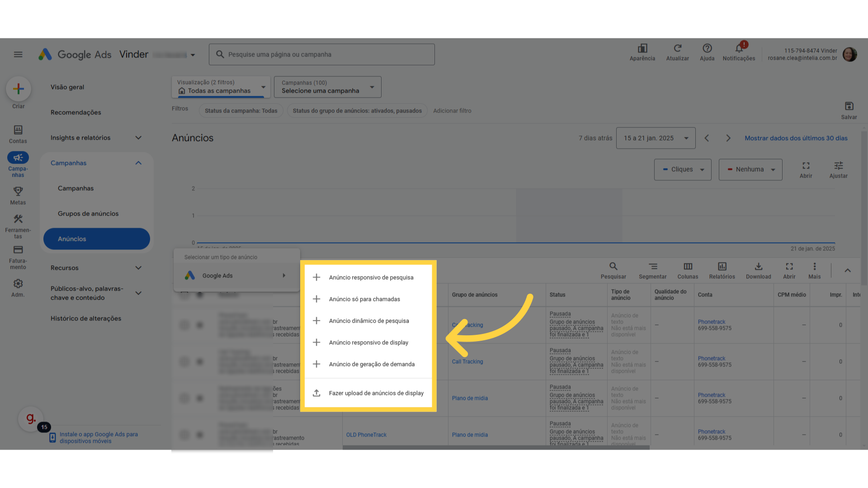Collapse the Campanhas section
The height and width of the screenshot is (488, 868).
pyautogui.click(x=138, y=163)
